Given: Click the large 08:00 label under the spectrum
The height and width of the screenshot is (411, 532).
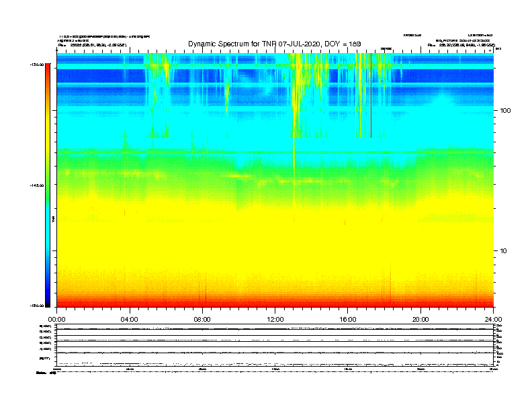Looking at the screenshot, I should click(202, 320).
